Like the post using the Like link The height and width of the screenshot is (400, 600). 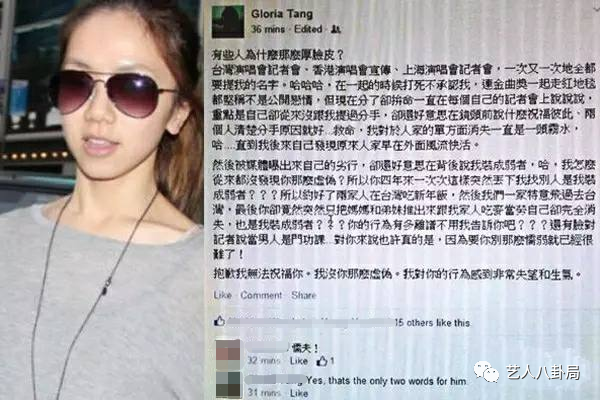click(223, 295)
